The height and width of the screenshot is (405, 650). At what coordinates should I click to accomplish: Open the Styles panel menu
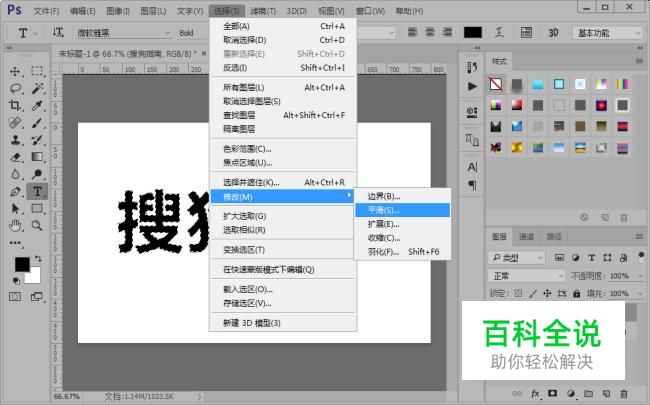pyautogui.click(x=639, y=61)
